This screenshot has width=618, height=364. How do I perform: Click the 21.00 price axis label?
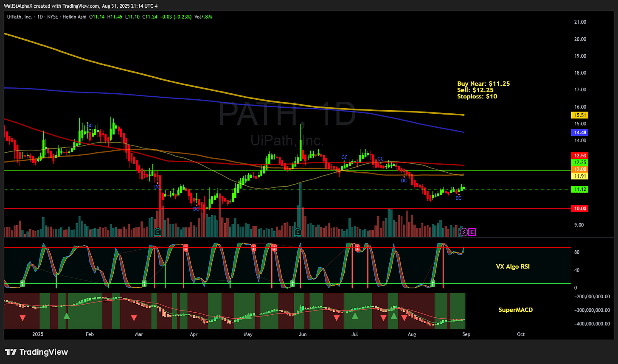point(580,22)
